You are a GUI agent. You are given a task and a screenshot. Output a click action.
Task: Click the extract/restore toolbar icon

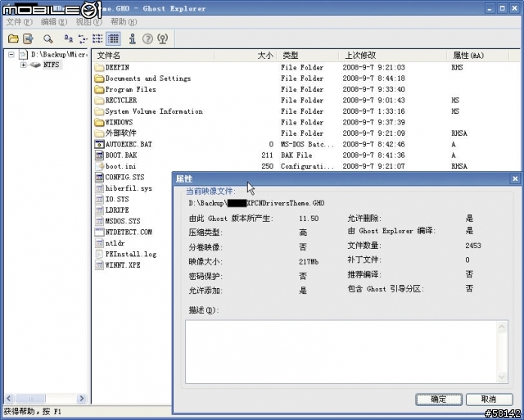[28, 38]
